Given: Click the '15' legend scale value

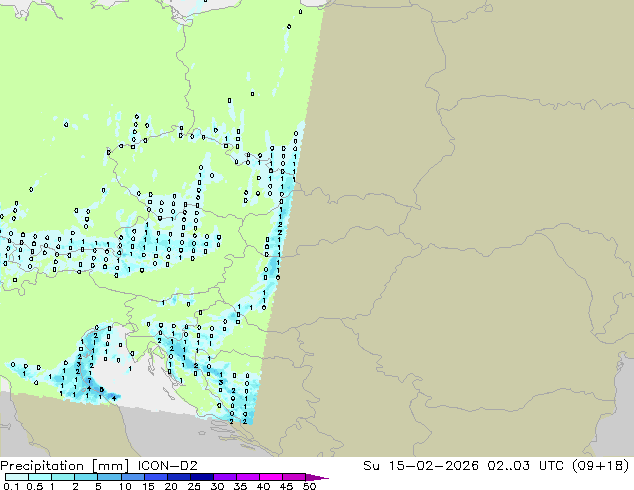Looking at the screenshot, I should (148, 486).
